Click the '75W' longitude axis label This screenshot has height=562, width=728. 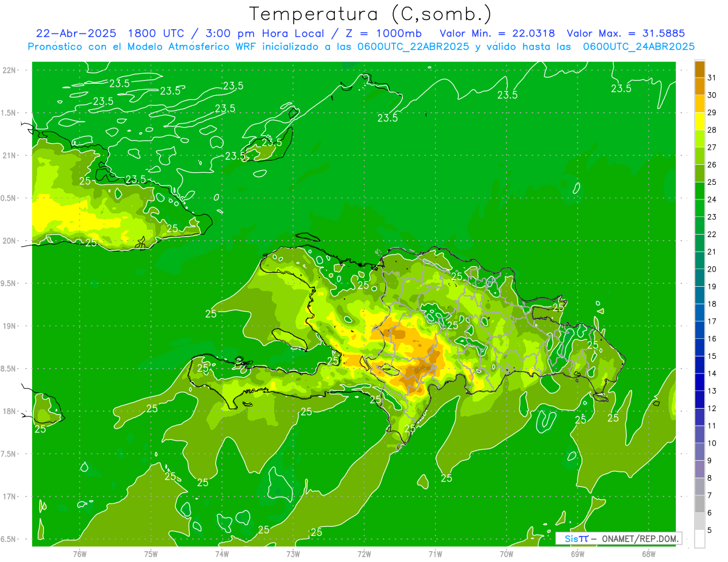pos(151,554)
